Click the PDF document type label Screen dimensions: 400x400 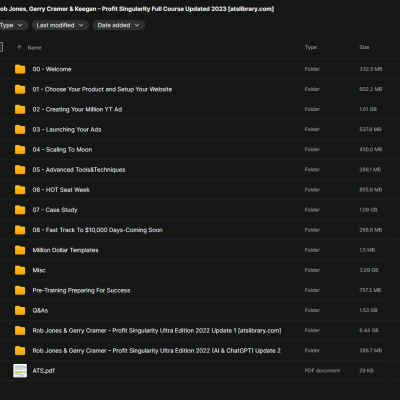click(322, 371)
